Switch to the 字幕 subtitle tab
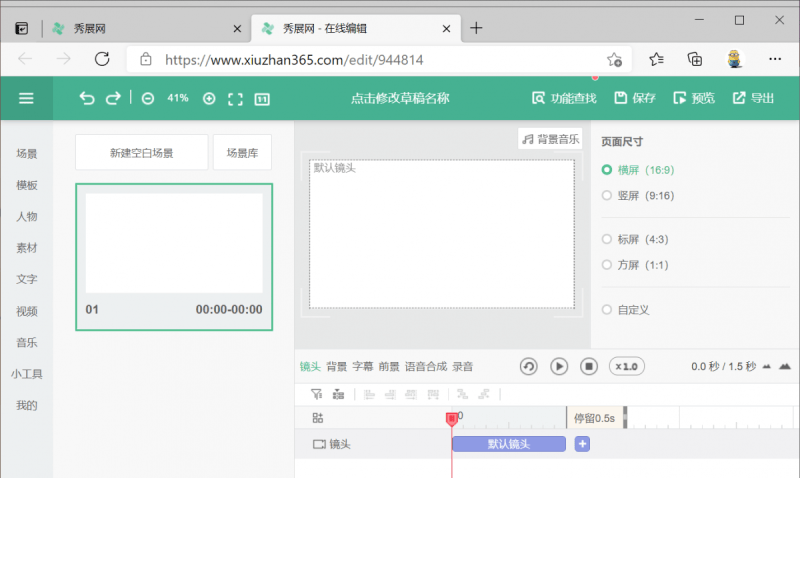This screenshot has height=580, width=800. coord(363,366)
